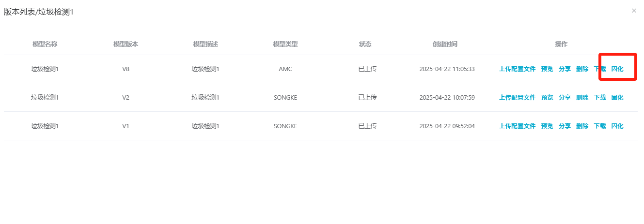
Task: Download (下载) the V2 model
Action: point(600,98)
